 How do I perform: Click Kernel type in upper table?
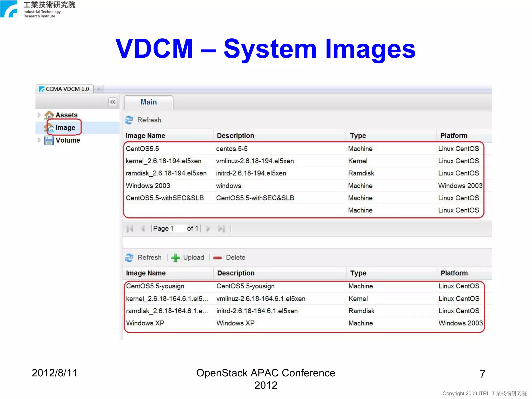pos(358,161)
